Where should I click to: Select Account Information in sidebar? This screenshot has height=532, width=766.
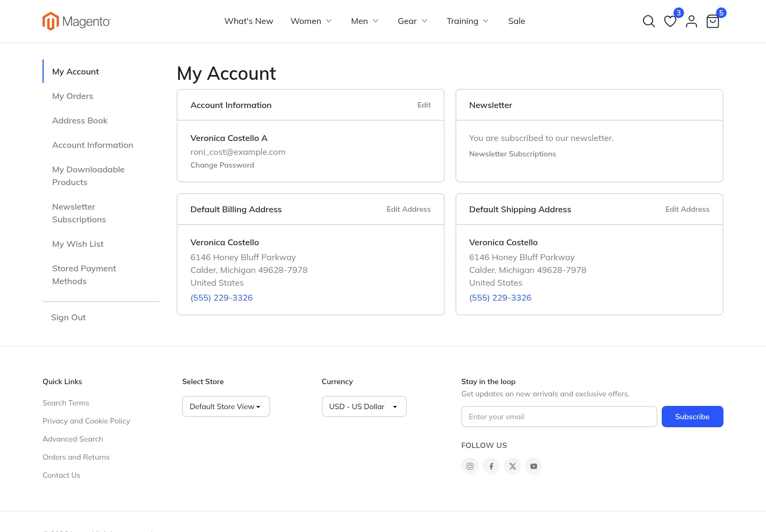[x=93, y=145]
